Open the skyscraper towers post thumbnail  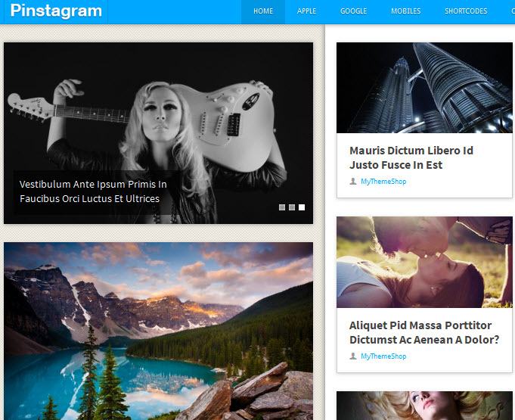pos(424,88)
